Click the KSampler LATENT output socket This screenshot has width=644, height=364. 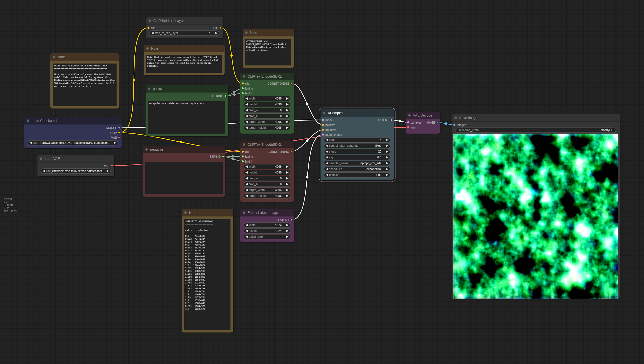pyautogui.click(x=391, y=120)
